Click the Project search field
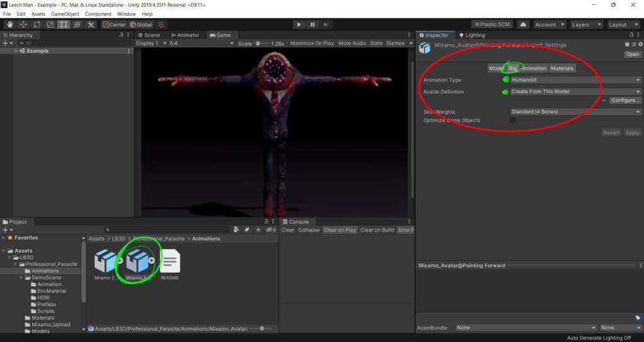 pos(167,230)
